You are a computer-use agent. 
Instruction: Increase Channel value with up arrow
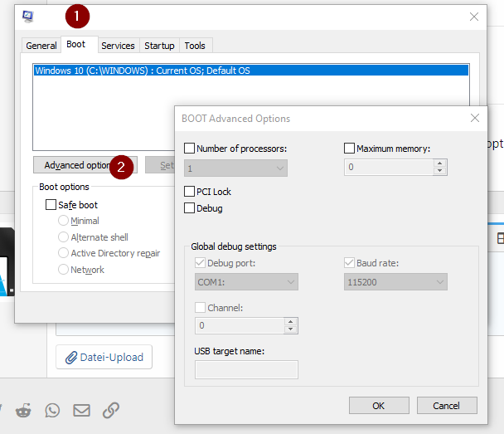tap(290, 322)
